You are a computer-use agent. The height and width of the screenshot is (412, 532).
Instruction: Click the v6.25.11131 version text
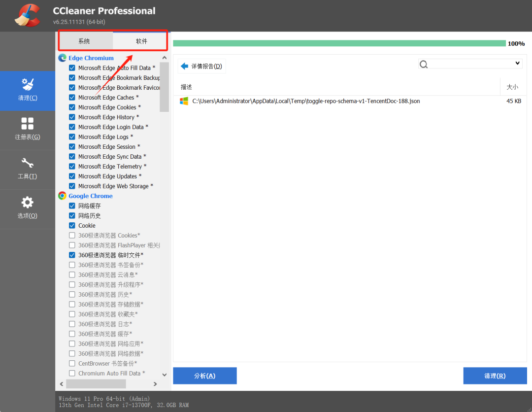click(79, 22)
